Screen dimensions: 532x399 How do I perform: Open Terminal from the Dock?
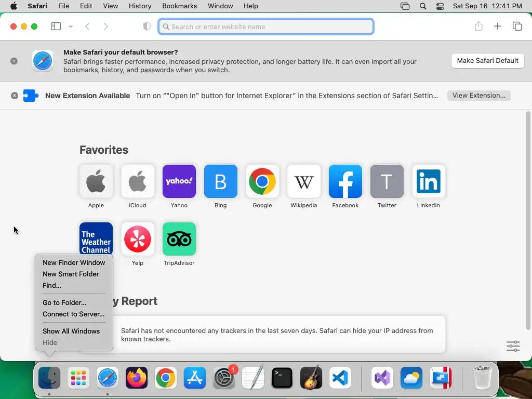coord(282,377)
